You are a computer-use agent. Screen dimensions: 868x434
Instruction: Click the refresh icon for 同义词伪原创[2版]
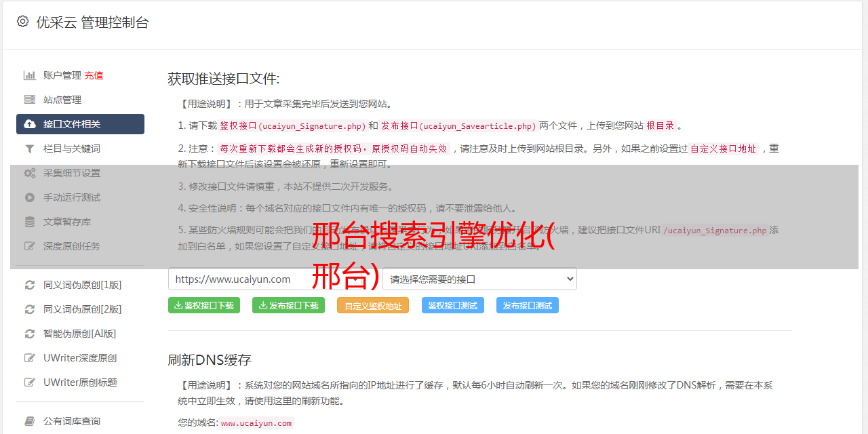click(x=30, y=309)
